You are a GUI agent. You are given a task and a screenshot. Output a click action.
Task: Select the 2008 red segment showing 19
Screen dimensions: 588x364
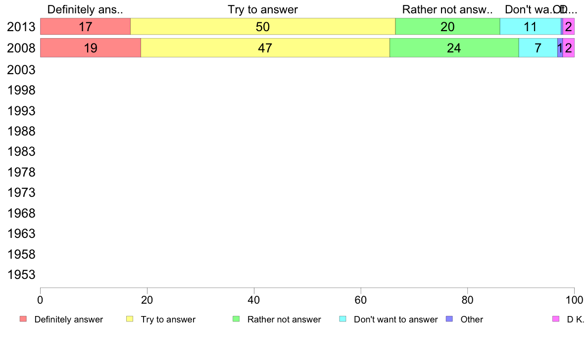91,48
